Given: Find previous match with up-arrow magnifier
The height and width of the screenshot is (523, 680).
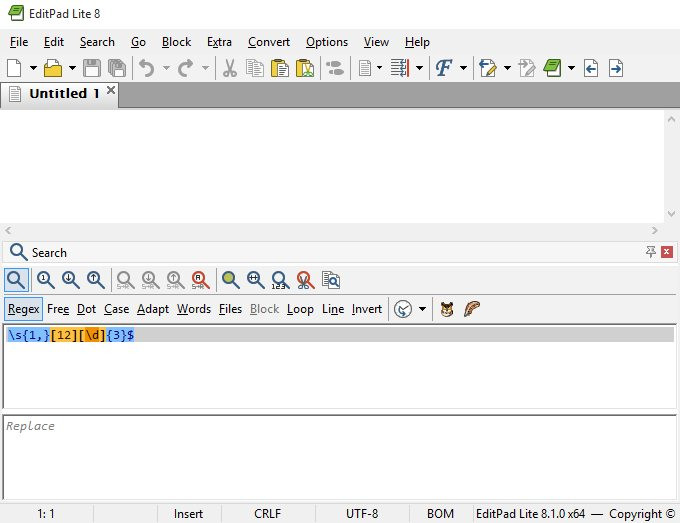Looking at the screenshot, I should pos(96,280).
